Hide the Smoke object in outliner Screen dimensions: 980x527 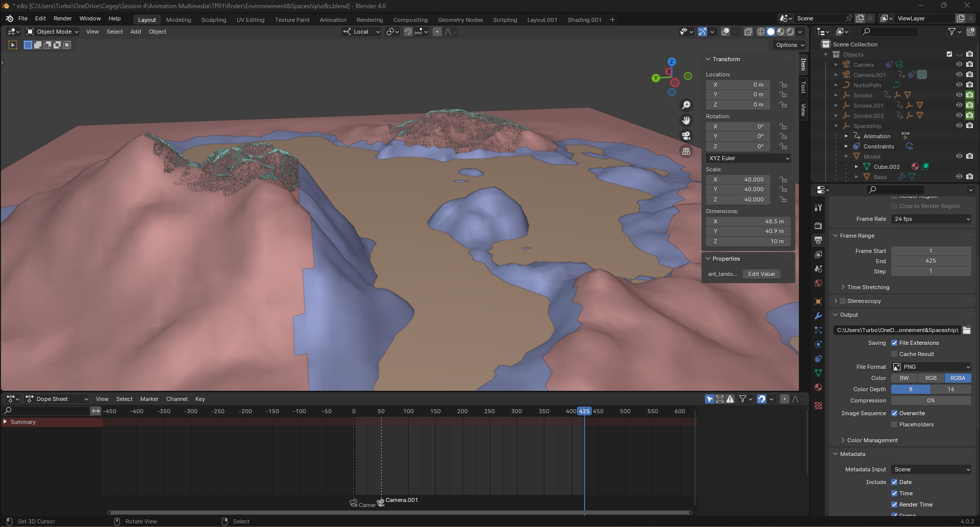(959, 95)
